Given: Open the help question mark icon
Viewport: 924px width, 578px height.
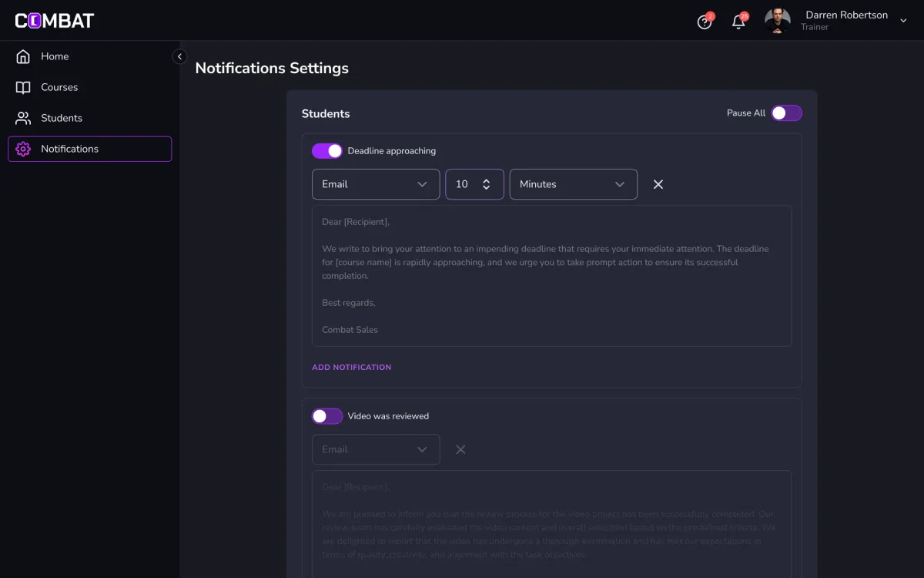Looking at the screenshot, I should 705,22.
